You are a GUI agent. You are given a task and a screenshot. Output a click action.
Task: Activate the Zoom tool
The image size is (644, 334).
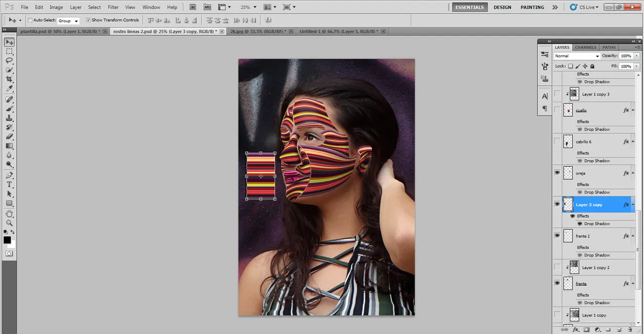[9, 223]
